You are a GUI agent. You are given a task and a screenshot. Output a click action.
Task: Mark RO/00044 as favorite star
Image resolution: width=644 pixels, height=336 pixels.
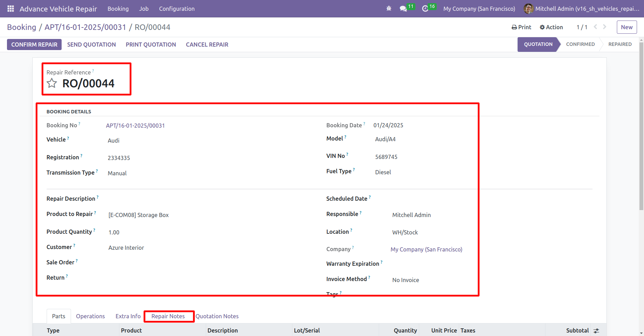point(52,83)
